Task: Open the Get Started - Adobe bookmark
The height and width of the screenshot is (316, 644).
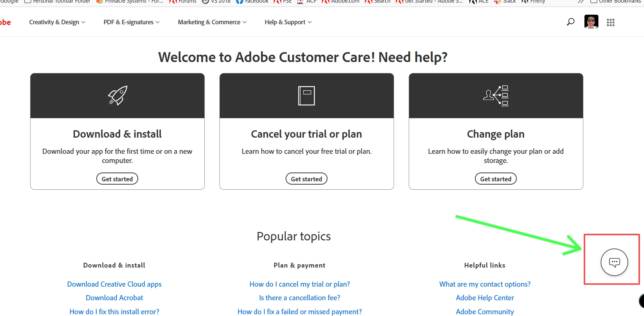Action: click(429, 1)
